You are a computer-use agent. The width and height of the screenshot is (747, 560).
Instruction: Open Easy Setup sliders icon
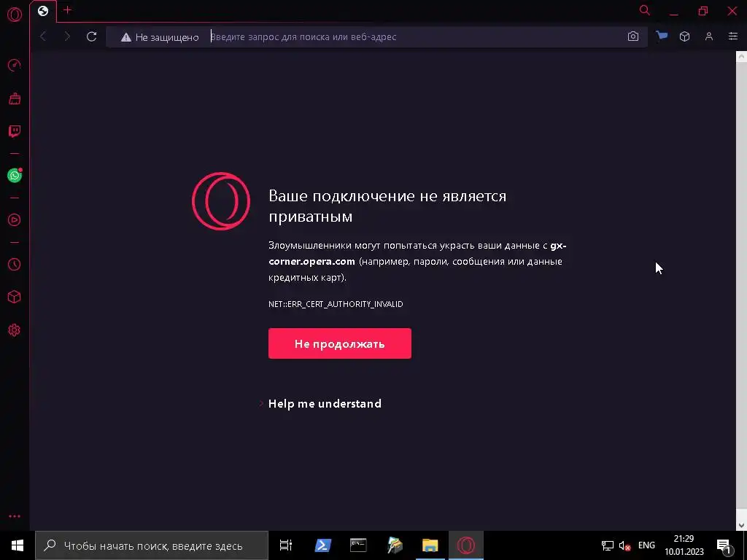(x=732, y=36)
